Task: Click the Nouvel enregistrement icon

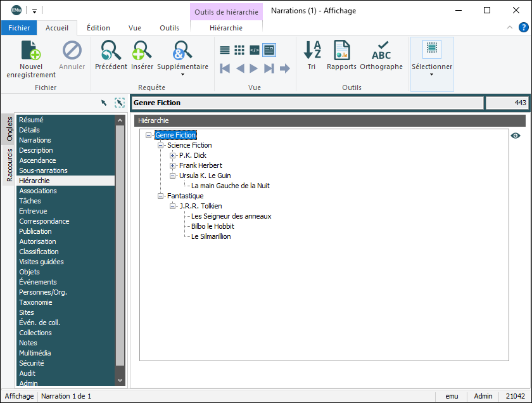Action: 30,51
